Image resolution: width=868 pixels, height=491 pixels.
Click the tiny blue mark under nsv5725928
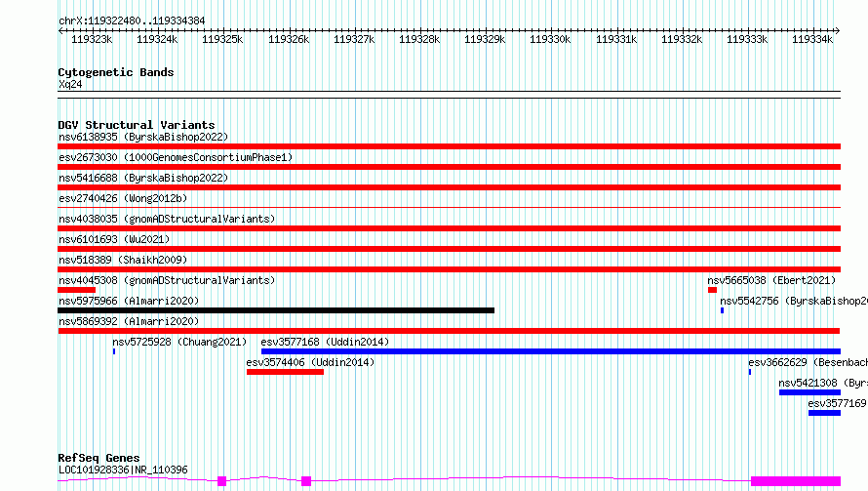coord(114,351)
